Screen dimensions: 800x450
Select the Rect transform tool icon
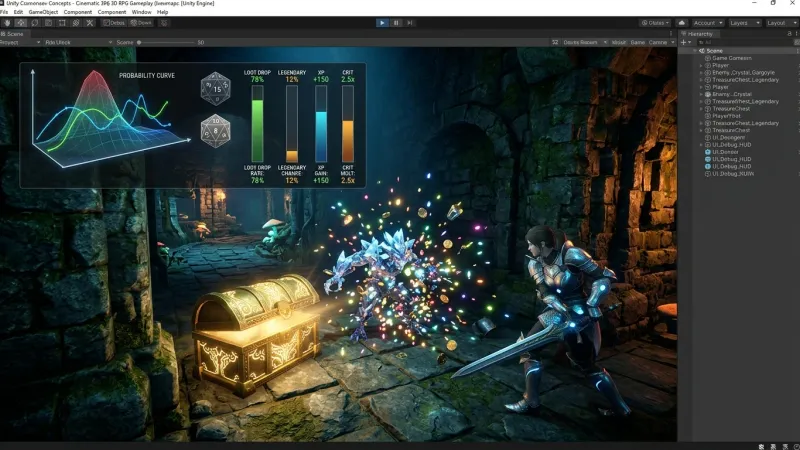[62, 23]
